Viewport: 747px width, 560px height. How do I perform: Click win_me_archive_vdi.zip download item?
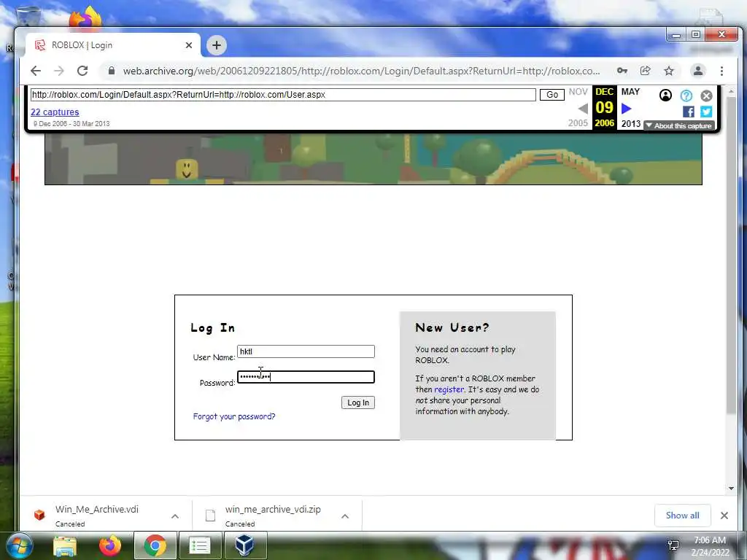273,516
